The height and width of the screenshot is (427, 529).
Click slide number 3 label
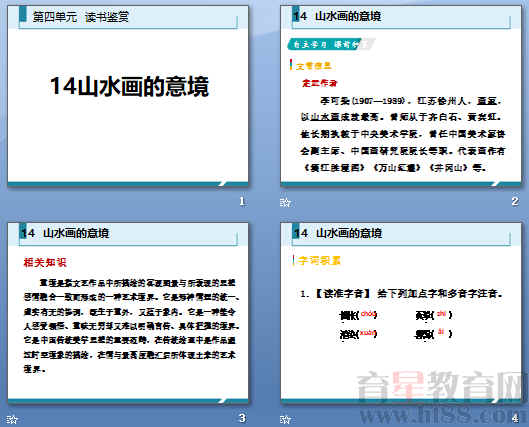pos(242,418)
